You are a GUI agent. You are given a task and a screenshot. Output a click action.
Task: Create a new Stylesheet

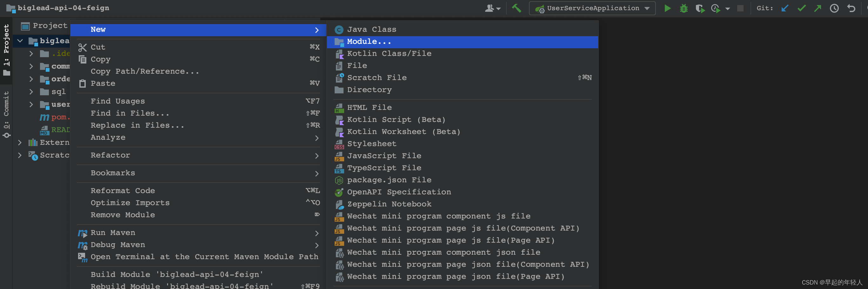pyautogui.click(x=462, y=144)
